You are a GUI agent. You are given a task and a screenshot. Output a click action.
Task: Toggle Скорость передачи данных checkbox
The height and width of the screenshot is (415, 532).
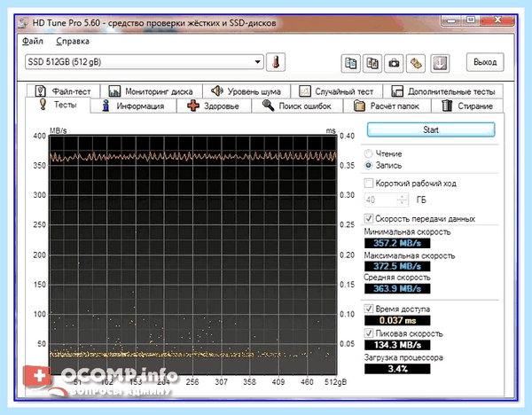point(369,218)
